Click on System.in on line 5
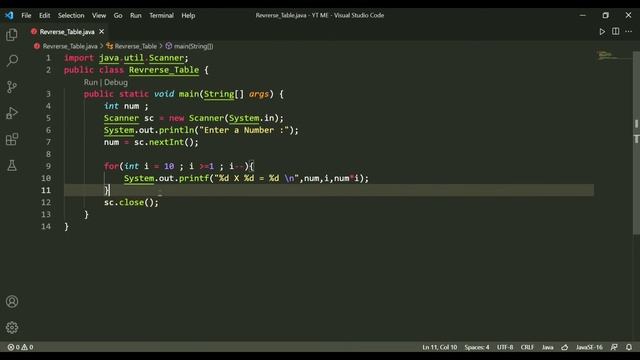640x360 pixels. pos(252,118)
